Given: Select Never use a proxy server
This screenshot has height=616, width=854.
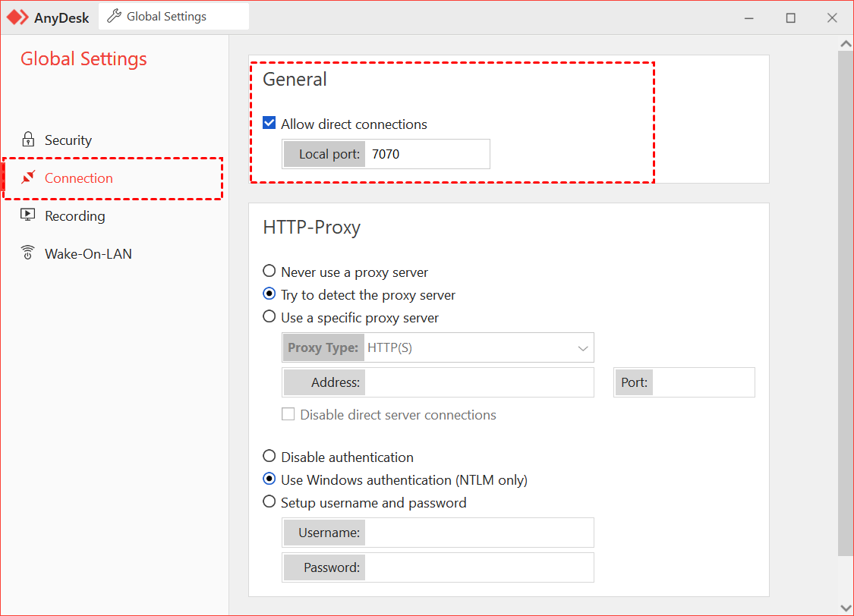Looking at the screenshot, I should click(269, 272).
